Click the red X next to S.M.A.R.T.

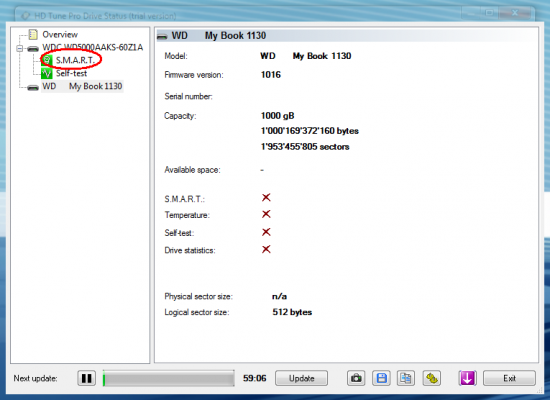click(266, 198)
